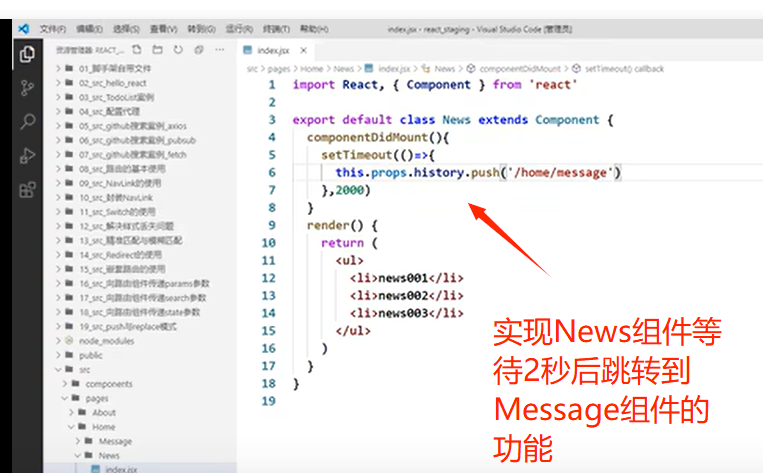763x473 pixels.
Task: Click src in the breadcrumb path
Action: [x=252, y=69]
